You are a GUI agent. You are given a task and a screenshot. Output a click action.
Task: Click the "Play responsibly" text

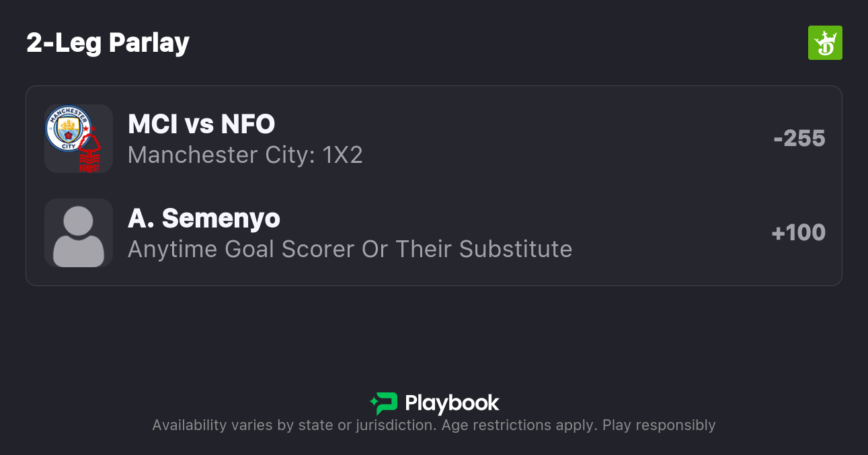659,425
